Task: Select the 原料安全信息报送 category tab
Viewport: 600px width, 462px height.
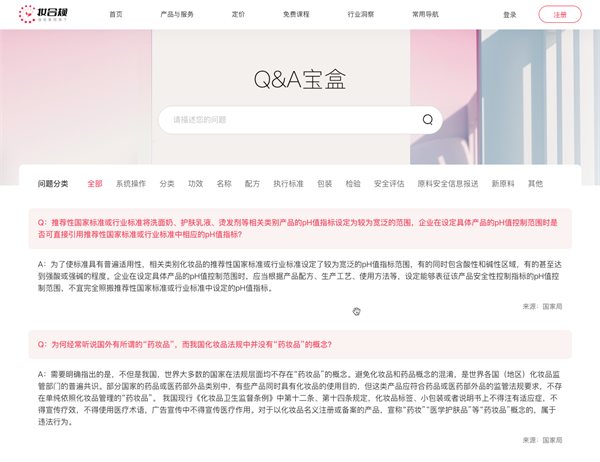Action: click(448, 184)
